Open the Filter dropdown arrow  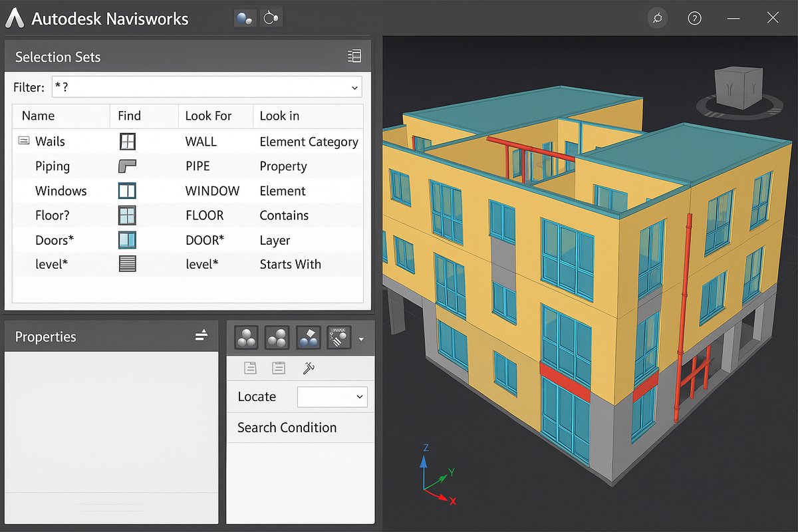click(x=354, y=88)
